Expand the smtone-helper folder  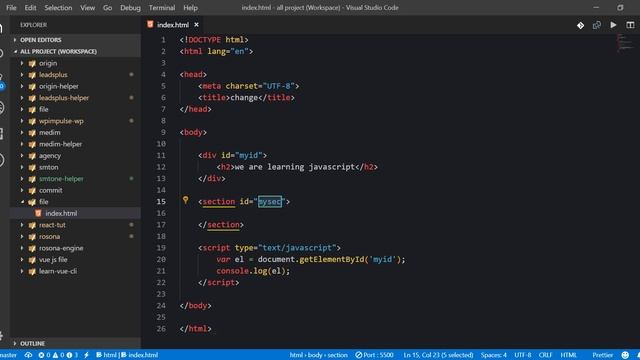pos(76,179)
